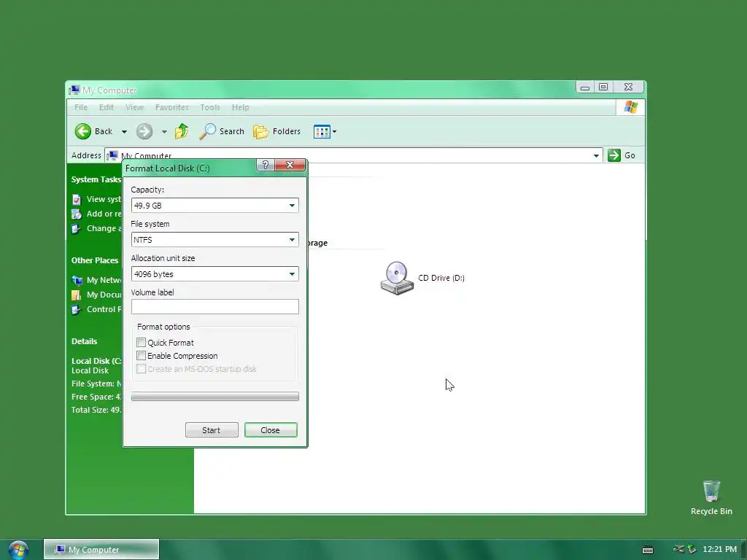Click the Change a setting link text
This screenshot has height=560, width=747.
104,228
